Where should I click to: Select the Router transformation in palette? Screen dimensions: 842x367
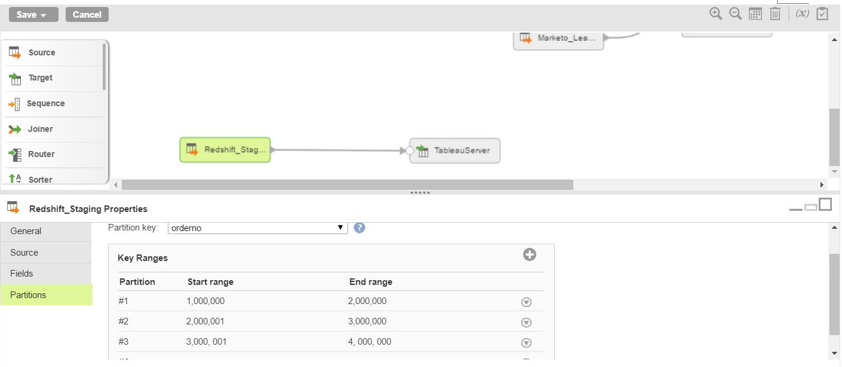coord(54,154)
